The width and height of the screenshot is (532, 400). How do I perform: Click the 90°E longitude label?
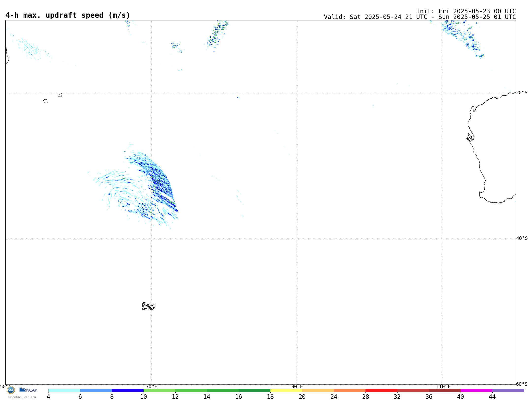(x=297, y=386)
